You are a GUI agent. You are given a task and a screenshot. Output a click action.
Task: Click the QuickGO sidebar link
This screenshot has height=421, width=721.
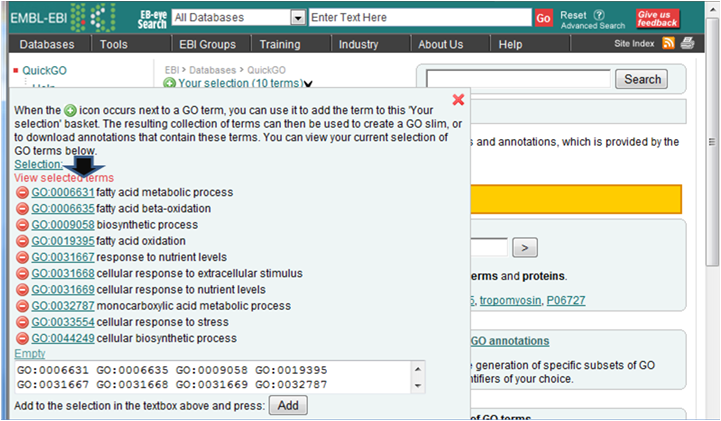(44, 70)
